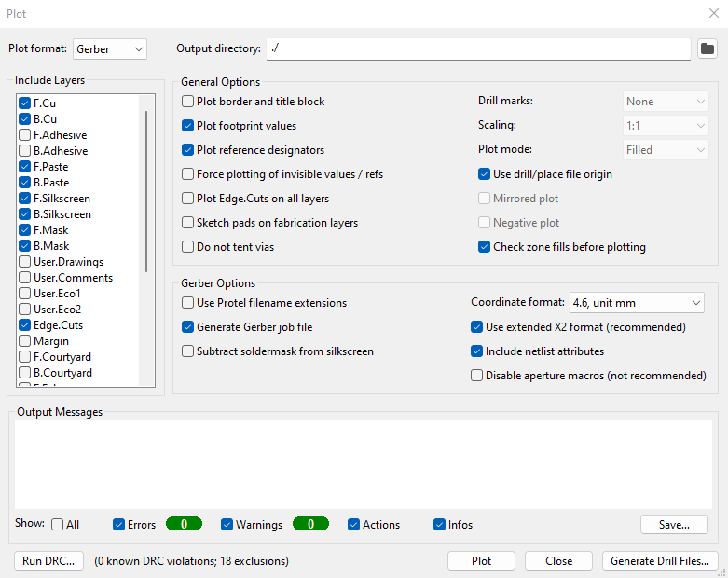Uncheck the F.Cu layer
The height and width of the screenshot is (578, 728).
[x=24, y=103]
